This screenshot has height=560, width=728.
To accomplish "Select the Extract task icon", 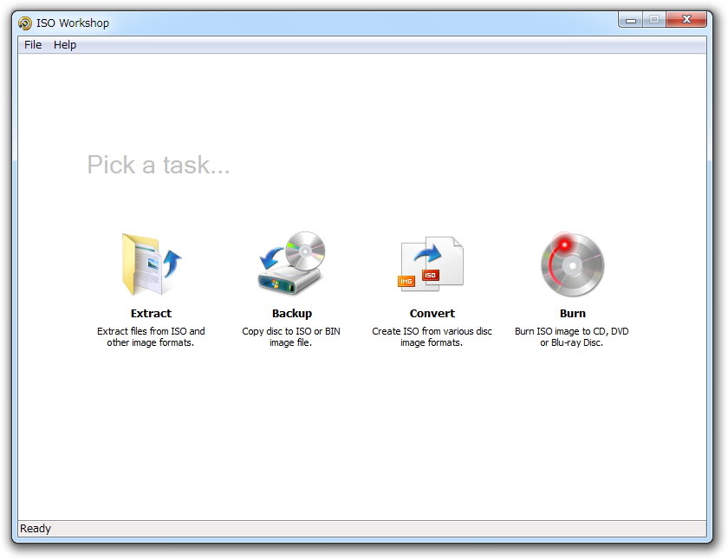I will pos(151,263).
